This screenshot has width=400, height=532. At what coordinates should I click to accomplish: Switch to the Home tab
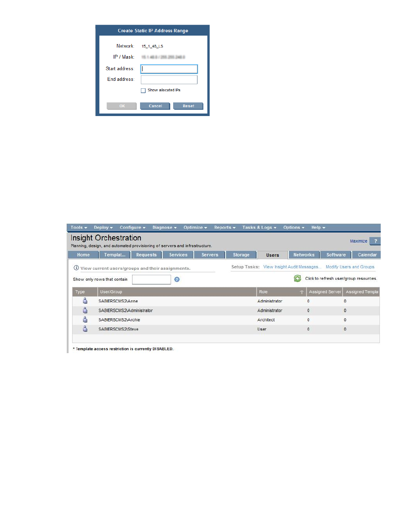tap(83, 255)
